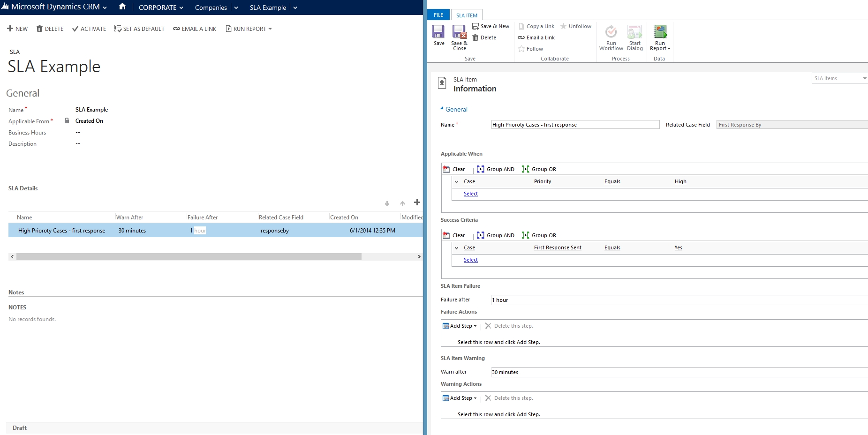This screenshot has height=435, width=868.
Task: Click Delete trash icon in command bar
Action: tap(40, 29)
